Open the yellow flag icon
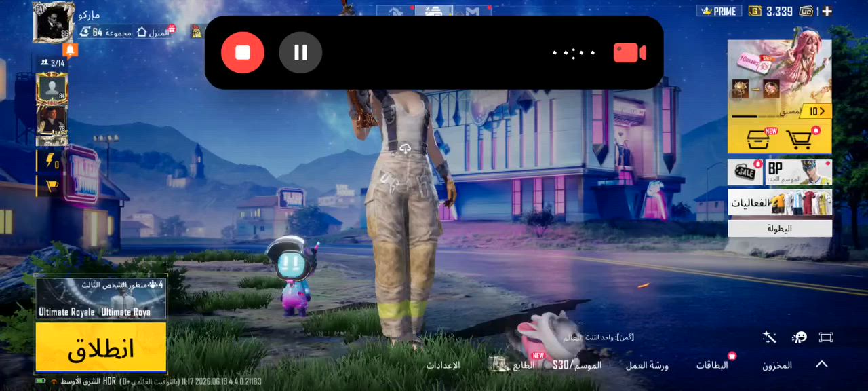Screen dimensions: 868x391 52,185
